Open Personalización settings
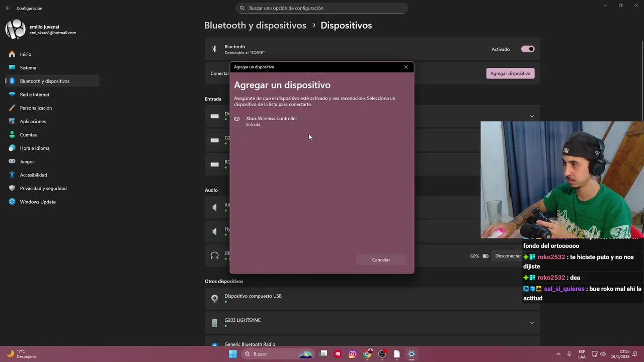 [52, 108]
